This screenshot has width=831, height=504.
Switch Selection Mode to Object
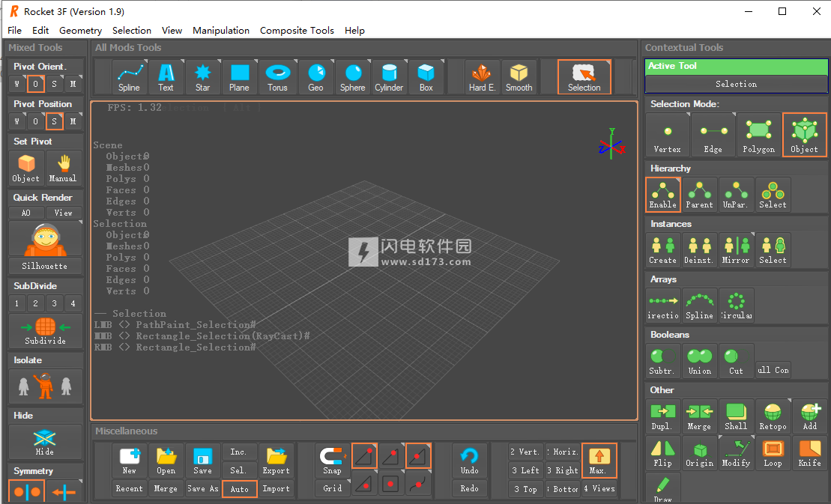click(x=805, y=135)
